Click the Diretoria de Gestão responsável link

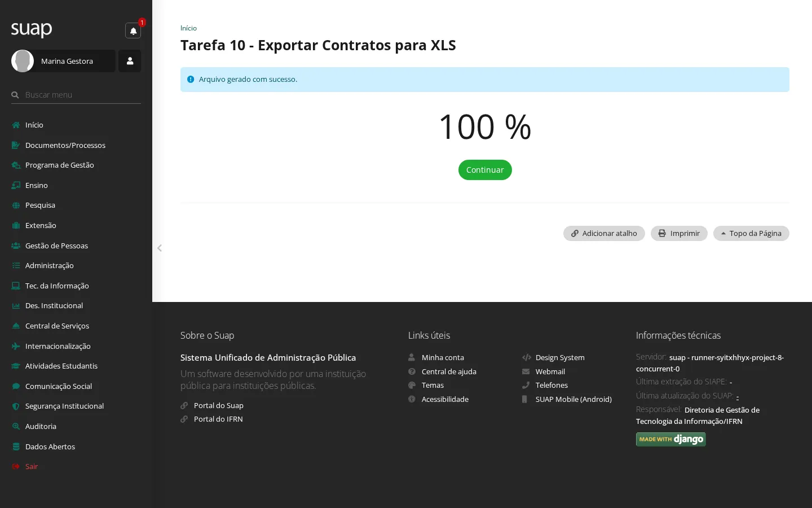698,416
